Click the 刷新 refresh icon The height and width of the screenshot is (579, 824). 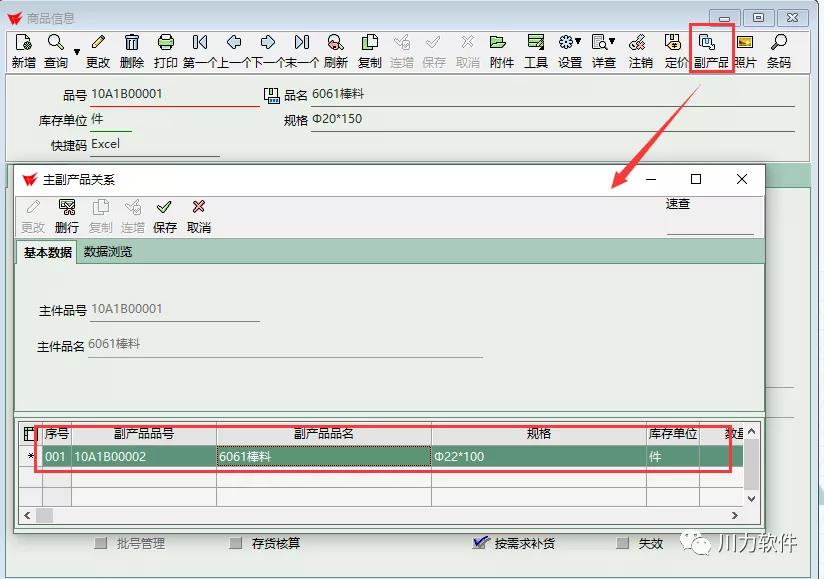click(336, 43)
